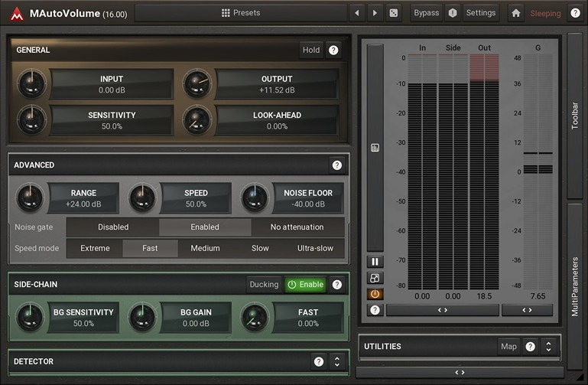The height and width of the screenshot is (385, 588).
Task: Click the meter popup window icon
Action: 375,278
